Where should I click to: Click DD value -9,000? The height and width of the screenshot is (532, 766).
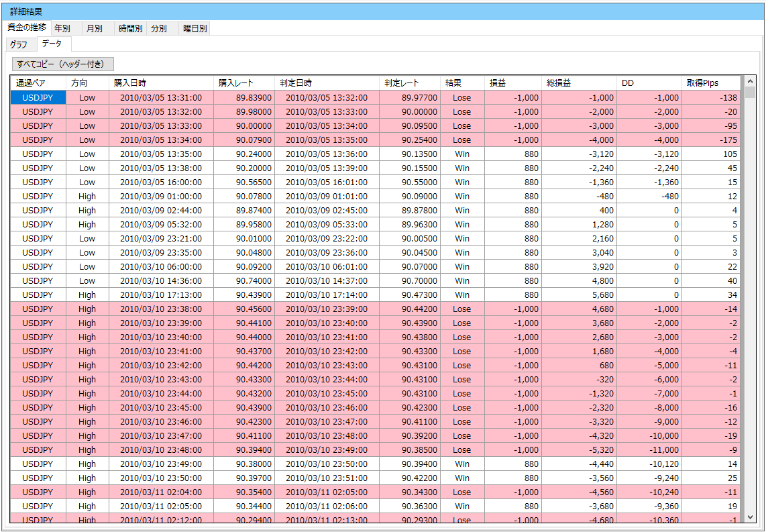point(649,422)
